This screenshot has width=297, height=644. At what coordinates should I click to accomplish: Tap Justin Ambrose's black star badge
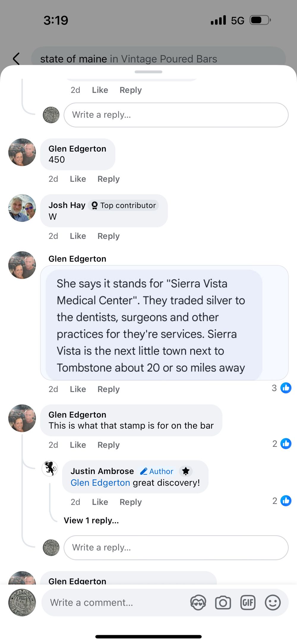pyautogui.click(x=186, y=471)
